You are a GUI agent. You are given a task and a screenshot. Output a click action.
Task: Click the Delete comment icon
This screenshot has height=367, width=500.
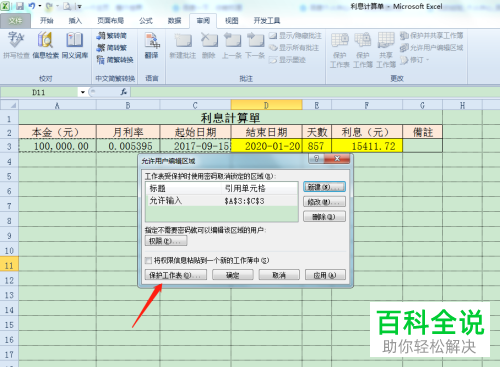coord(209,45)
